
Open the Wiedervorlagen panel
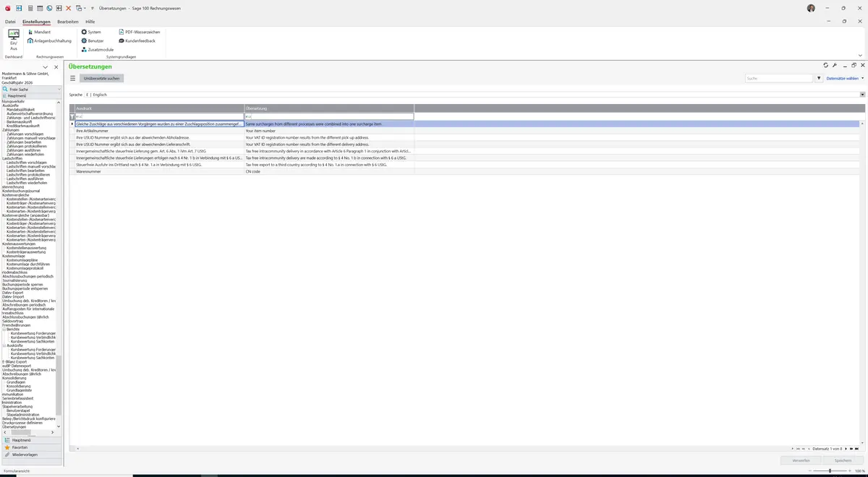(x=31, y=455)
